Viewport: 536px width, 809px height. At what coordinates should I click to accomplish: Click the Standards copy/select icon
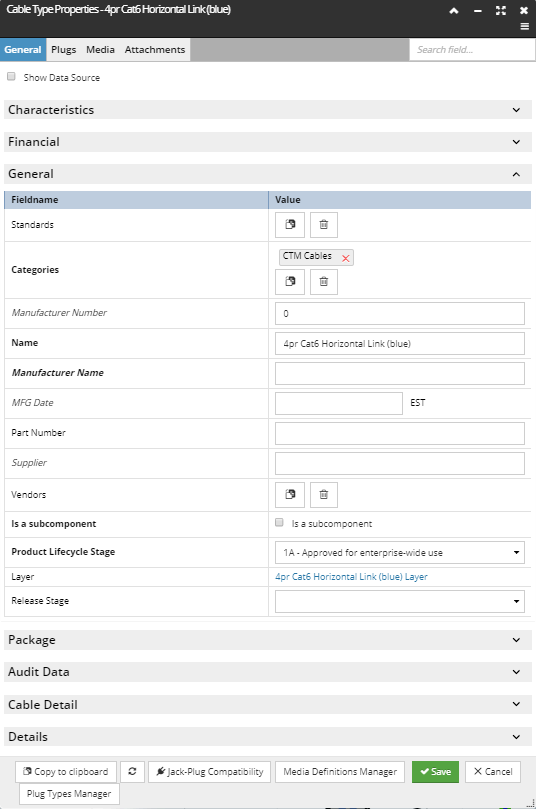point(290,224)
